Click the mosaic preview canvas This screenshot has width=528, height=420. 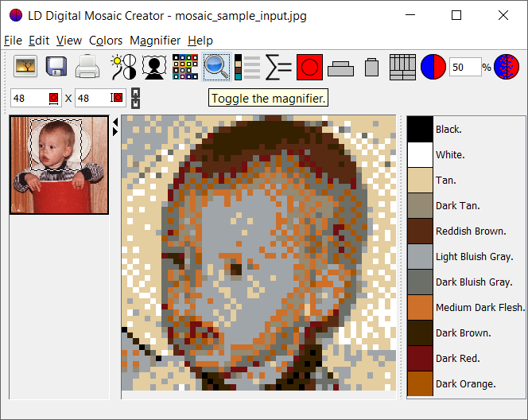(x=258, y=253)
